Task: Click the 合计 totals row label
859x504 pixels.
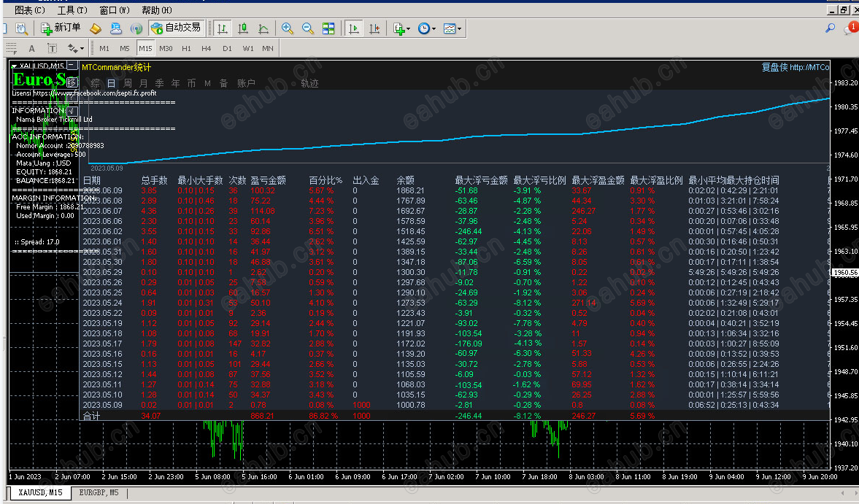Action: 91,416
